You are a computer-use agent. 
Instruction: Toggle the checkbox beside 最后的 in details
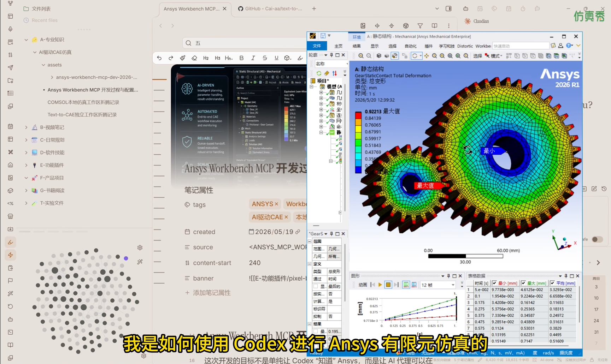pos(316,286)
